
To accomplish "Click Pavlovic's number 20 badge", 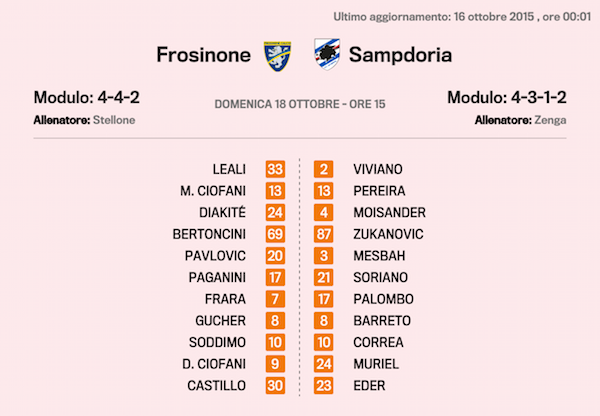I will (276, 256).
